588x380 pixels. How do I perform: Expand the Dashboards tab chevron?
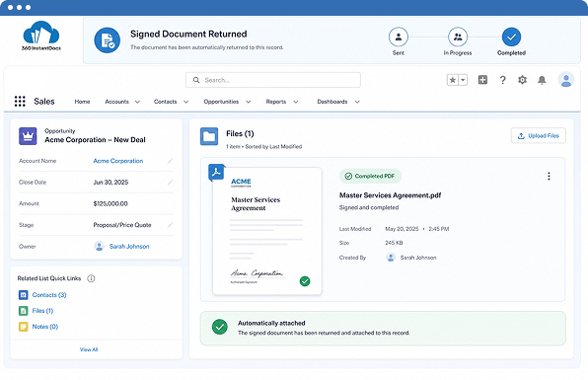(x=357, y=102)
